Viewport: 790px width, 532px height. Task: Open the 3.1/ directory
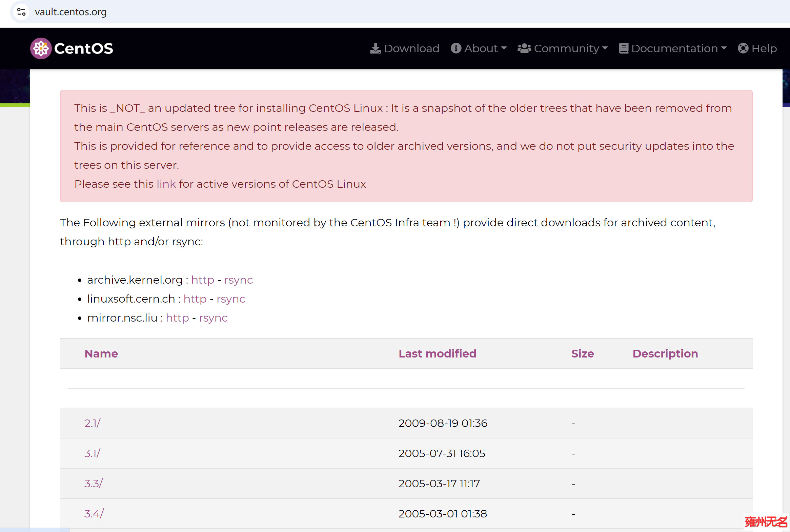point(92,453)
